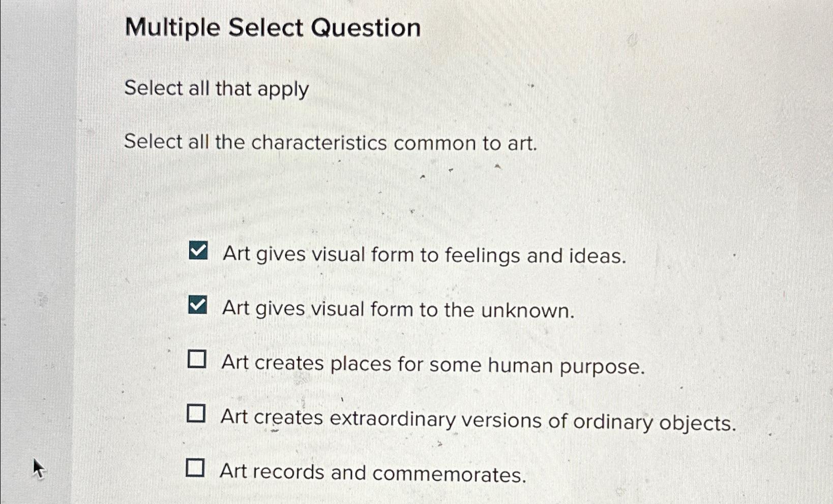Click the 'Select all that apply' text

pyautogui.click(x=217, y=89)
